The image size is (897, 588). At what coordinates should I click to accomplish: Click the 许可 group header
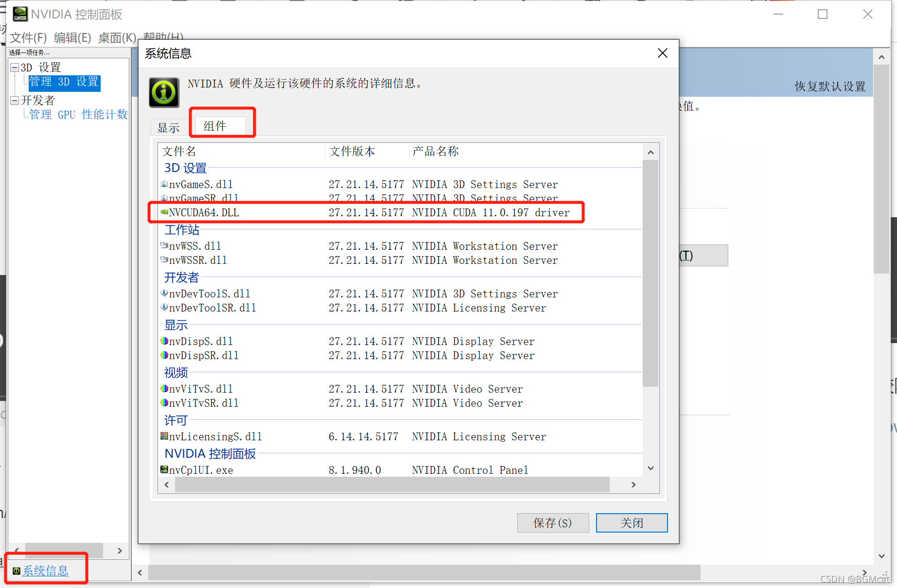point(176,420)
